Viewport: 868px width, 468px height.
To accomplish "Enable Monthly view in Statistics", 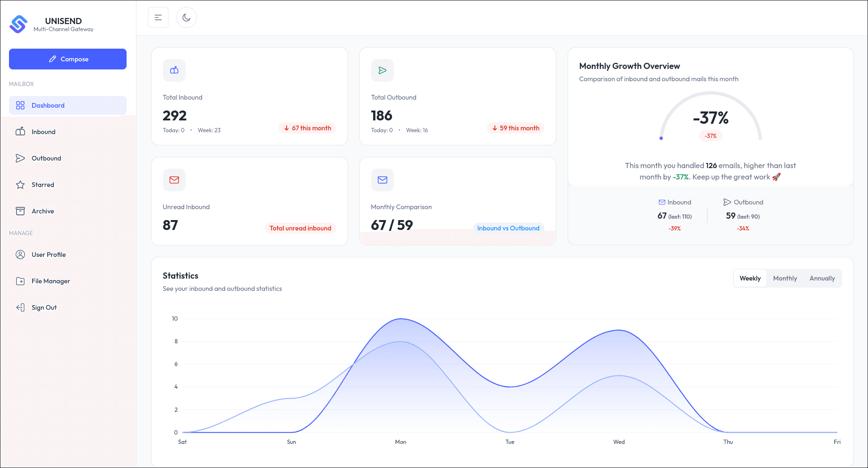I will (x=785, y=278).
